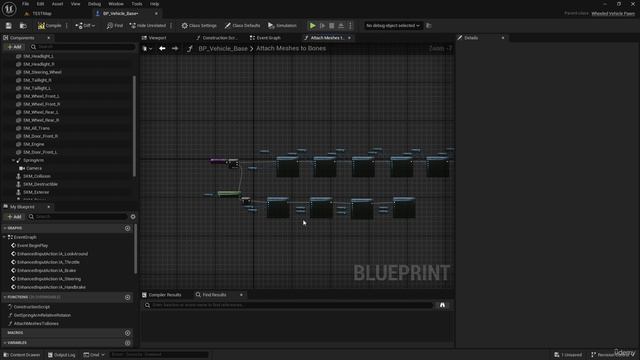This screenshot has width=640, height=360.
Task: Select the Camera component
Action: pyautogui.click(x=33, y=168)
